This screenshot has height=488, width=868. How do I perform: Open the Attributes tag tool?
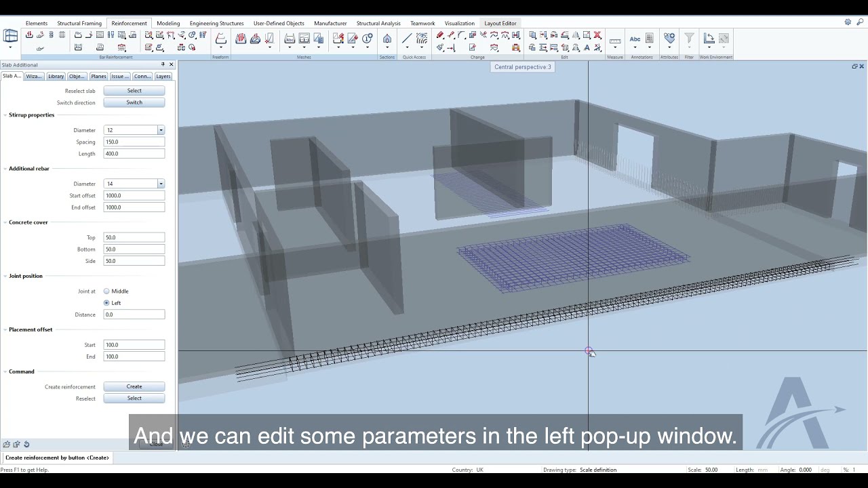669,39
